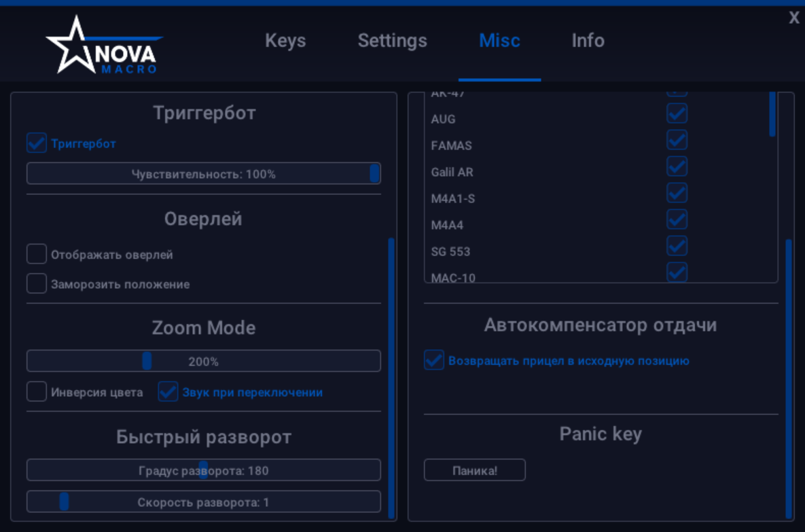
Task: Open the Settings tab
Action: (x=392, y=41)
